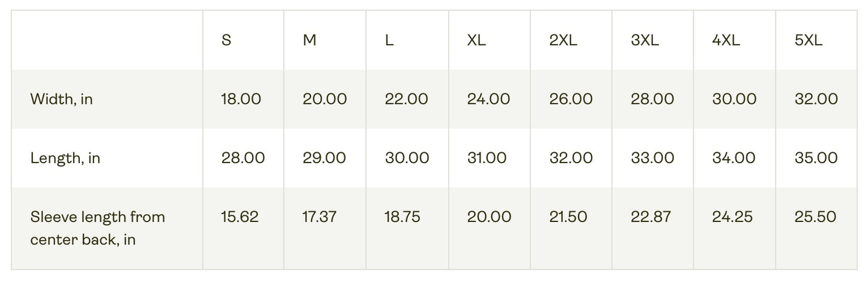This screenshot has height=282, width=868.
Task: Click the 35.00 length value for 5XL
Action: (x=816, y=158)
